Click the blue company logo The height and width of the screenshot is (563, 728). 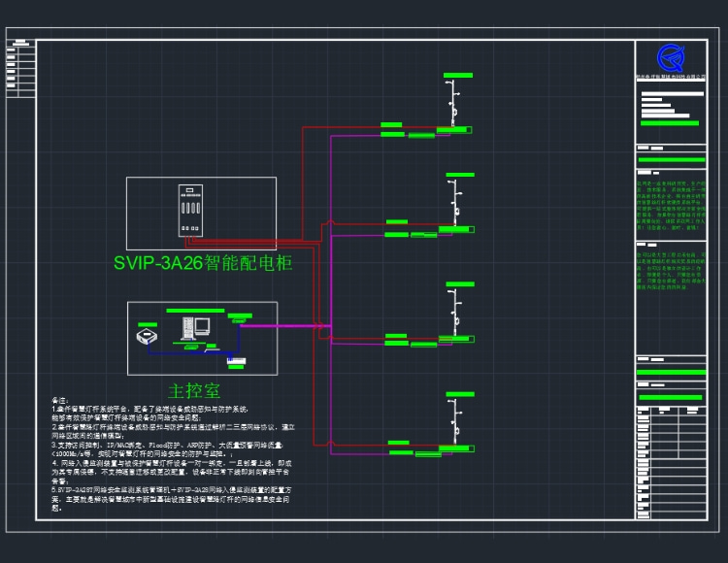click(671, 57)
